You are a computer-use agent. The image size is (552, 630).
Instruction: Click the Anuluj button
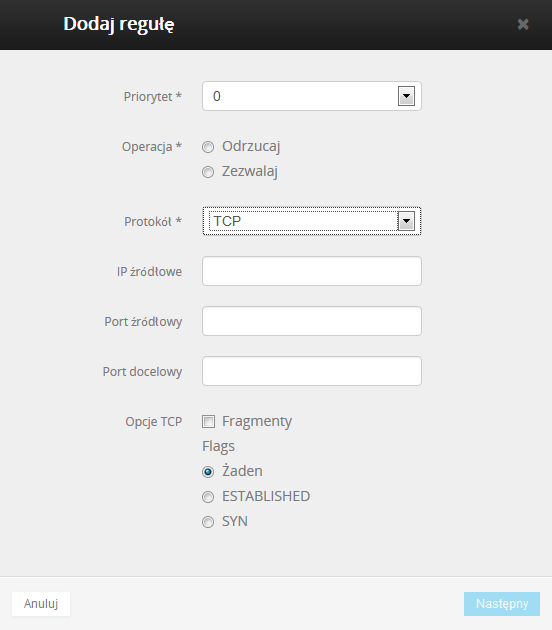click(x=41, y=603)
